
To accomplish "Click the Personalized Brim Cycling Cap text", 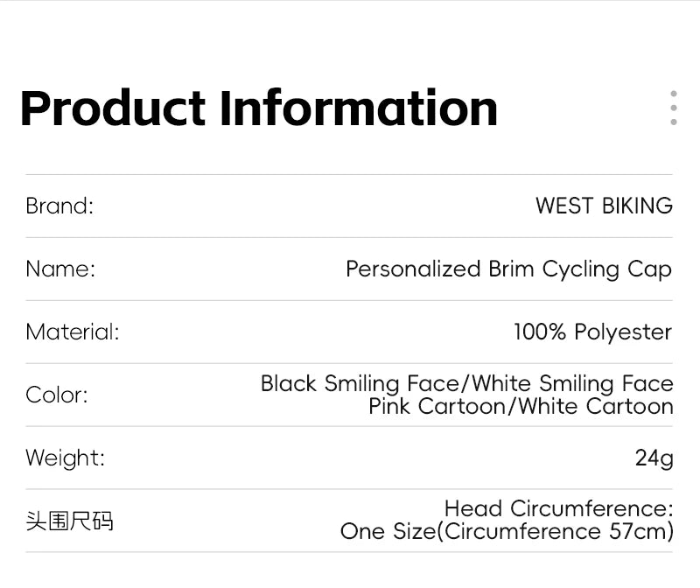I will 508,269.
